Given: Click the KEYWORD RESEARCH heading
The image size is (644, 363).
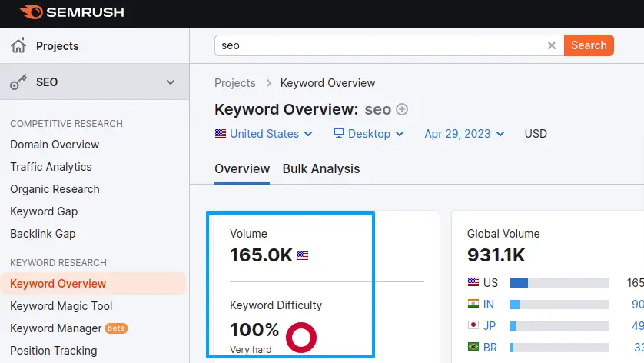Looking at the screenshot, I should pos(58,263).
